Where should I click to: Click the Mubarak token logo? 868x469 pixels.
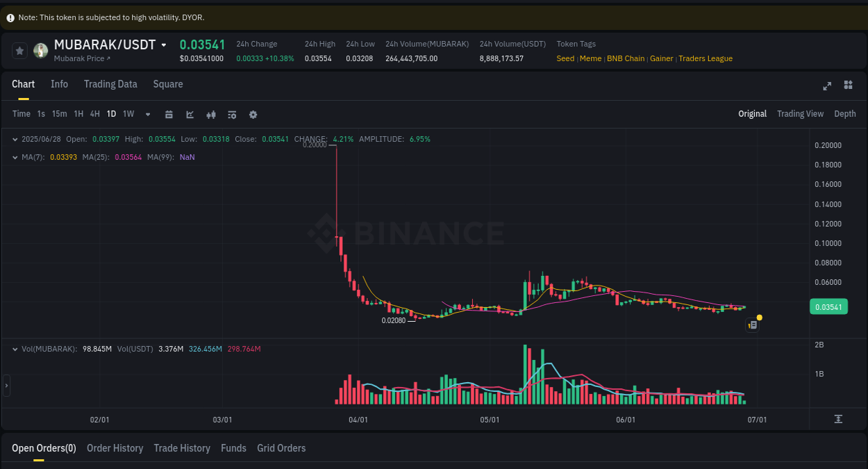[41, 50]
